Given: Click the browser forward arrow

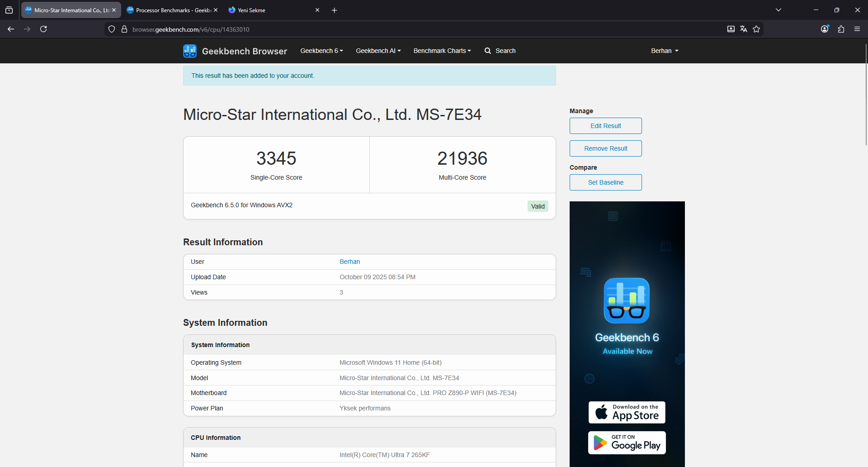Looking at the screenshot, I should pos(27,29).
